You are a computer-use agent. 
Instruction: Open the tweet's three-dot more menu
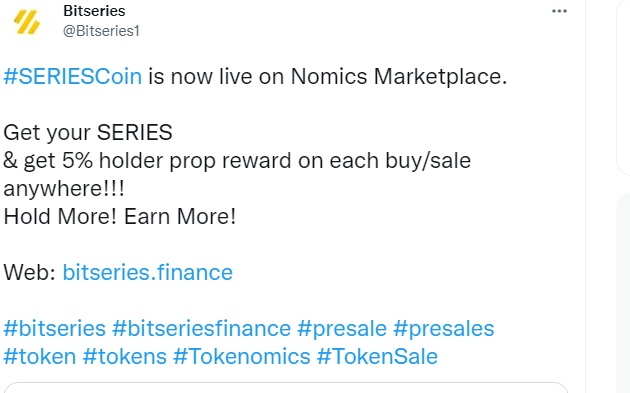pos(559,11)
